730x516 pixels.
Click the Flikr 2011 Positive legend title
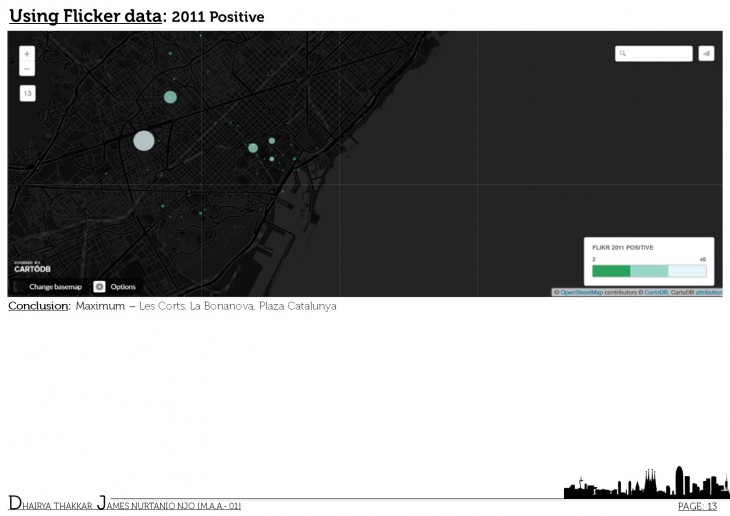[622, 246]
